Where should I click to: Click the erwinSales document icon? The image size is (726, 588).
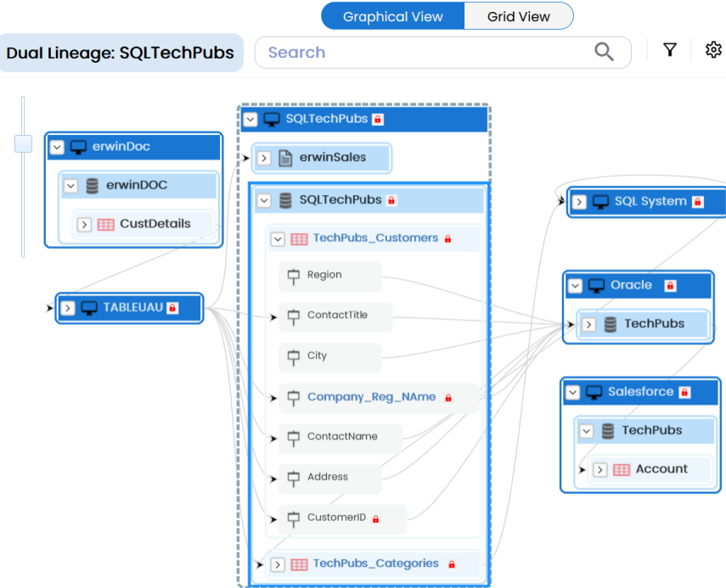(x=285, y=158)
